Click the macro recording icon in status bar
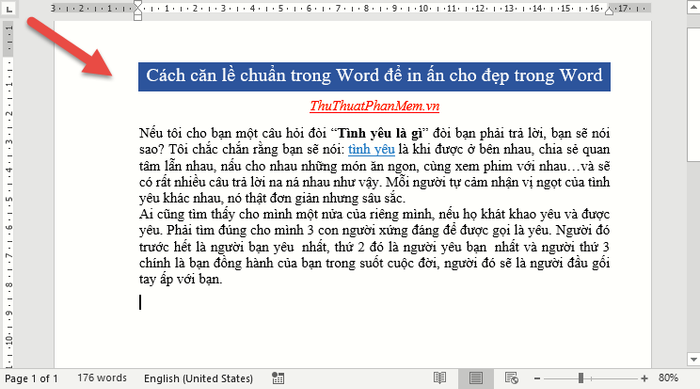The width and height of the screenshot is (700, 389). [278, 378]
